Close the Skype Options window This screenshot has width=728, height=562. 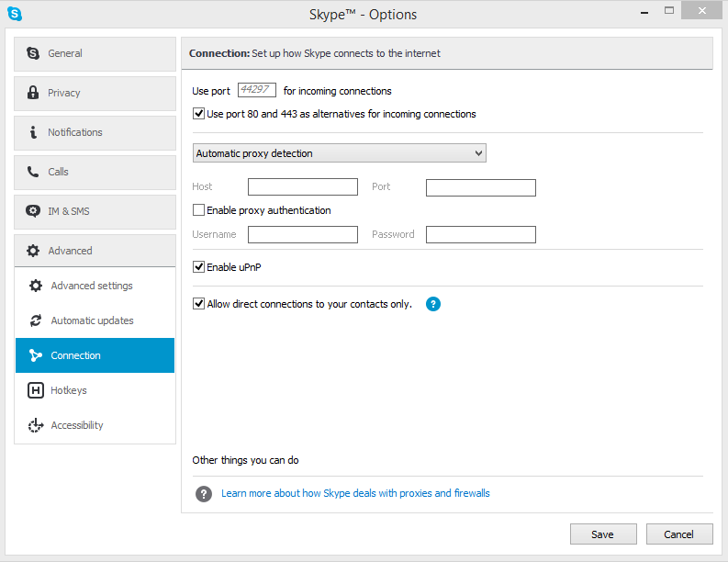coord(701,10)
